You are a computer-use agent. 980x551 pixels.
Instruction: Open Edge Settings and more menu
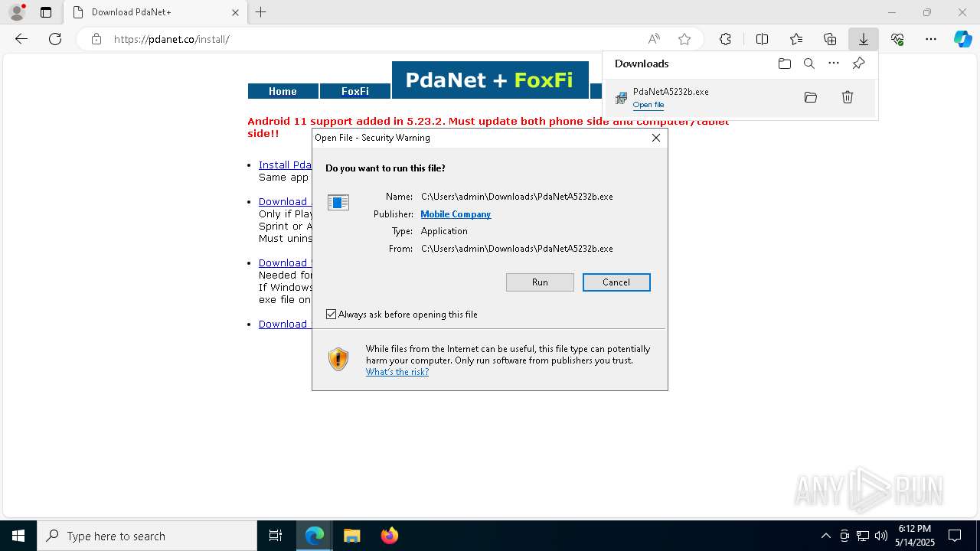pyautogui.click(x=931, y=39)
